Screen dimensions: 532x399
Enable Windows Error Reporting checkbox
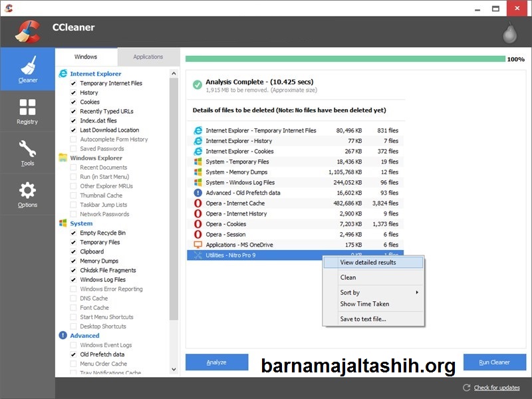coord(73,289)
